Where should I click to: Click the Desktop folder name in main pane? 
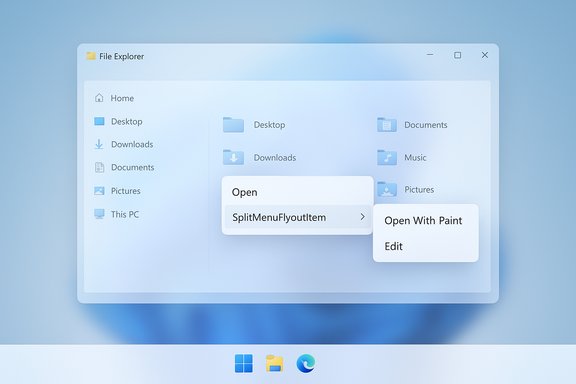pos(269,125)
